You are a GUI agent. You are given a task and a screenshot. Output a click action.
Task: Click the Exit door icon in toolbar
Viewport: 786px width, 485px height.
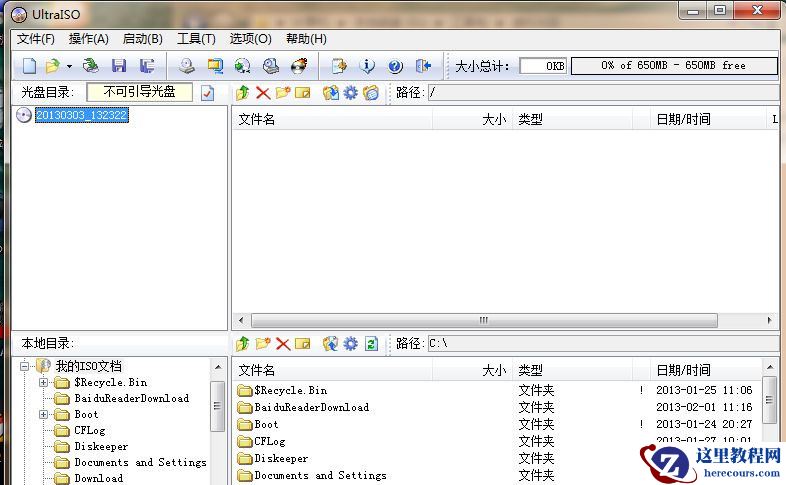coord(423,66)
